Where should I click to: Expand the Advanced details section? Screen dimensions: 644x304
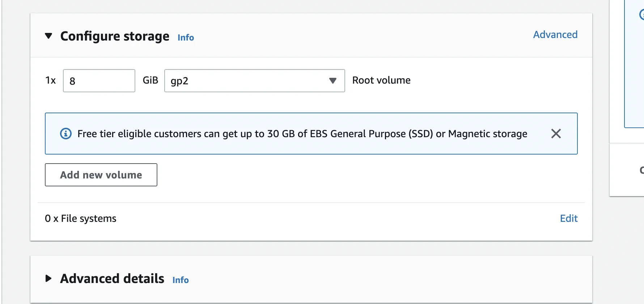click(48, 278)
